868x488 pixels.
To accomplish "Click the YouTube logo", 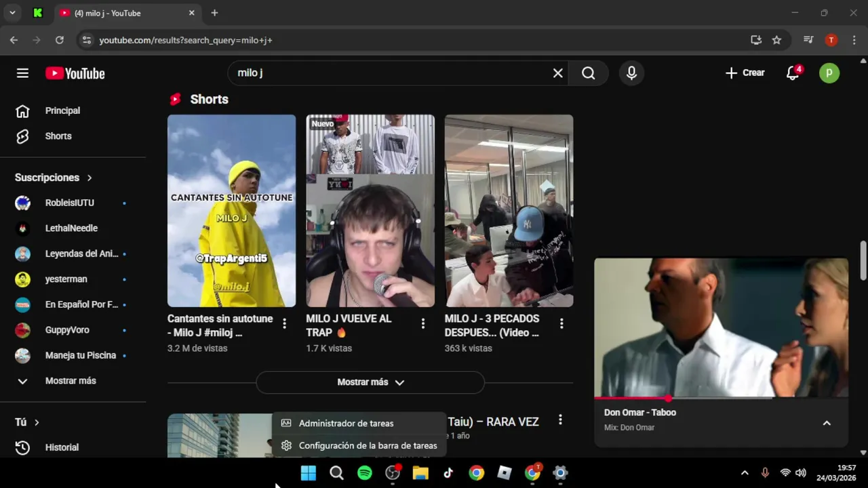I will coord(75,73).
